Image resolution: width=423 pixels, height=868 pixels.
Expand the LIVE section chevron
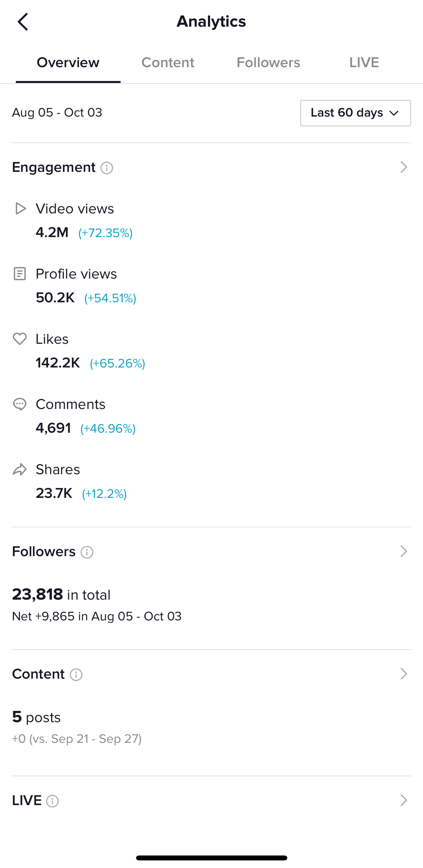[404, 800]
